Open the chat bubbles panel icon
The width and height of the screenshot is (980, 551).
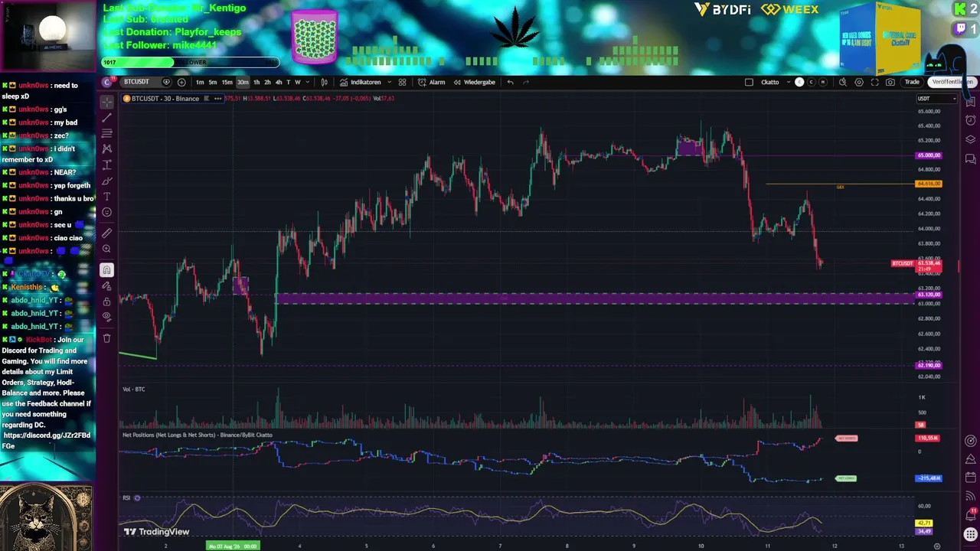tap(970, 159)
